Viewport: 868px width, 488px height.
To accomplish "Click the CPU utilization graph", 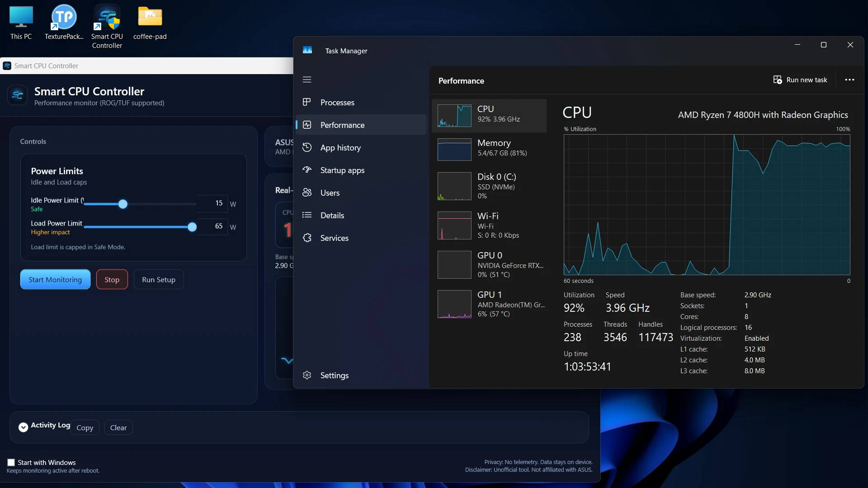I will coord(707,205).
